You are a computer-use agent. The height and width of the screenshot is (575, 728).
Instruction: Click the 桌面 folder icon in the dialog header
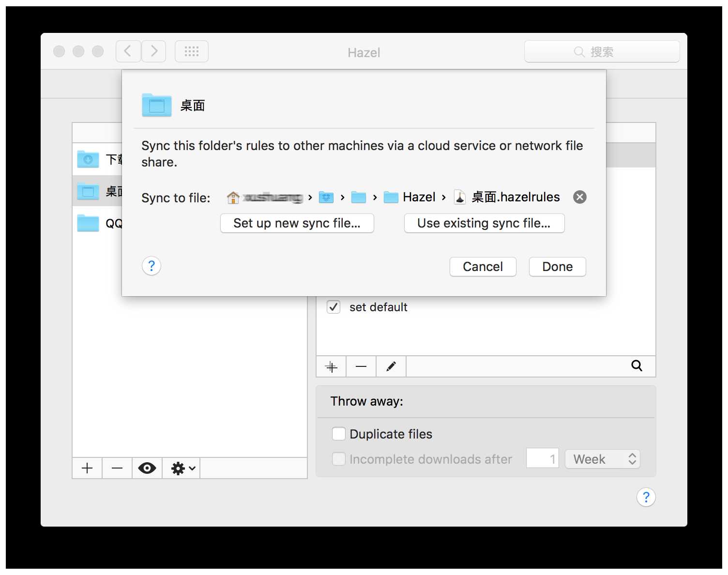tap(156, 105)
